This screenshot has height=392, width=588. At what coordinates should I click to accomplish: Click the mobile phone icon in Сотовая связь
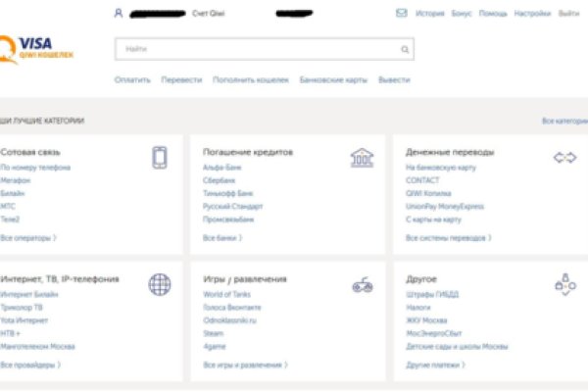pyautogui.click(x=160, y=157)
